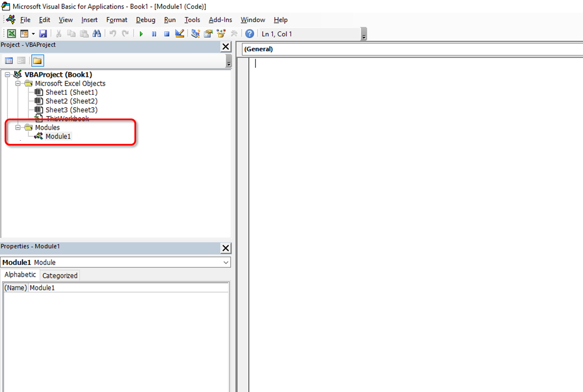
Task: Open VBA Help question mark icon
Action: (x=249, y=33)
